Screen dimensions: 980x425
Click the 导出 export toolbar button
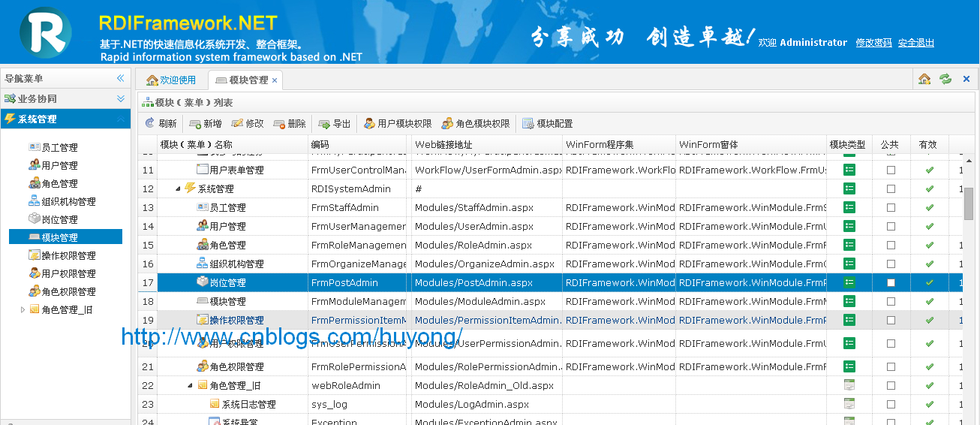(x=335, y=124)
